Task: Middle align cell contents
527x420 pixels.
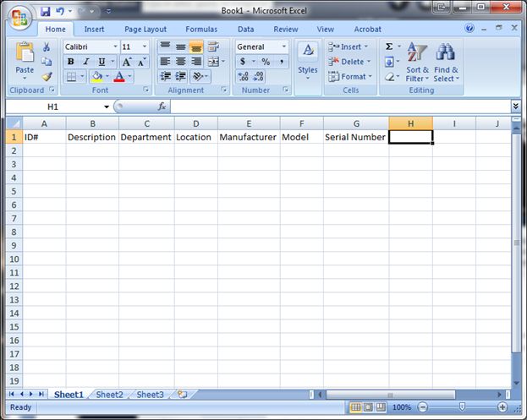Action: pyautogui.click(x=181, y=46)
